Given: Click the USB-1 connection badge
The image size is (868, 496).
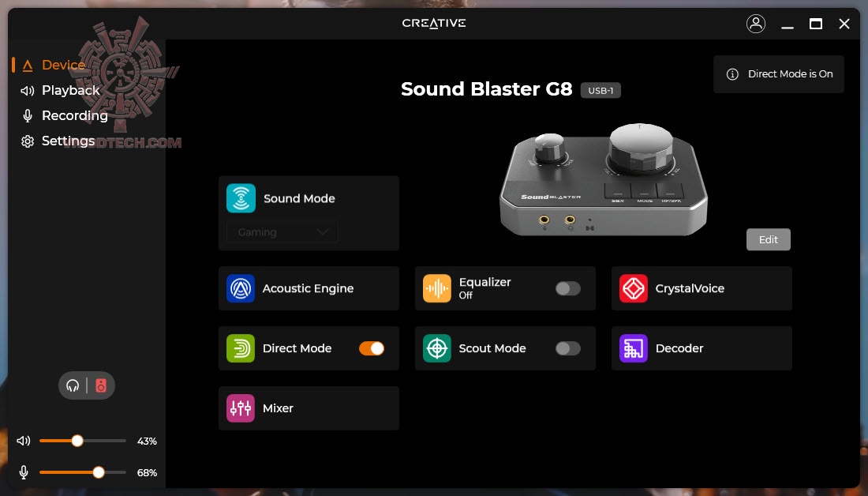Looking at the screenshot, I should click(x=600, y=90).
